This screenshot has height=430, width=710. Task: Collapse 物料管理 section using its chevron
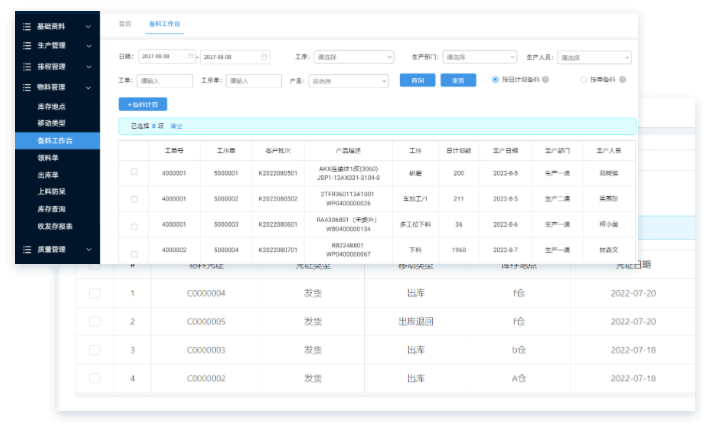(88, 87)
